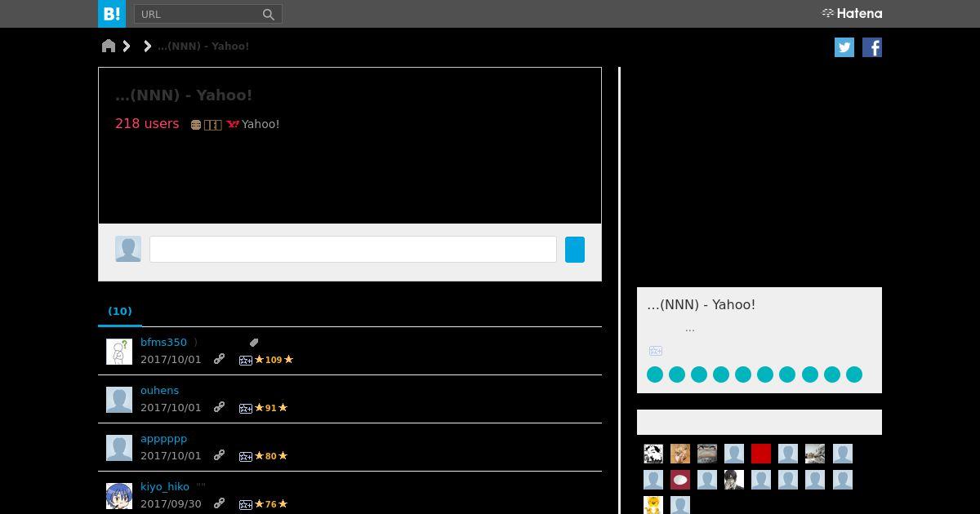
Task: Open the permalink chain icon on bfms350's comment
Action: tap(219, 359)
